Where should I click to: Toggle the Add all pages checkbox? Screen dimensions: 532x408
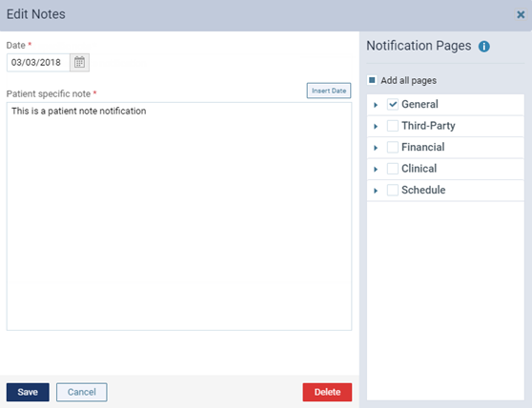[x=372, y=80]
